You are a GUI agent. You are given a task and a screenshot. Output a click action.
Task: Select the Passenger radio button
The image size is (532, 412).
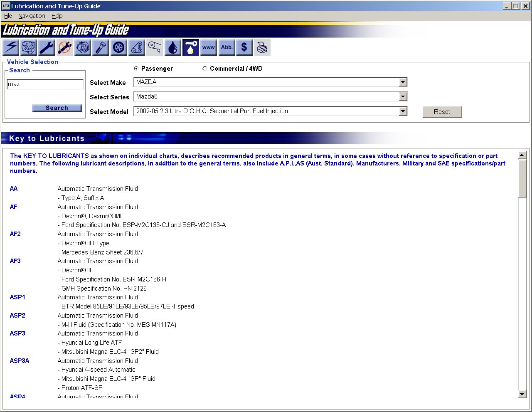(x=136, y=69)
